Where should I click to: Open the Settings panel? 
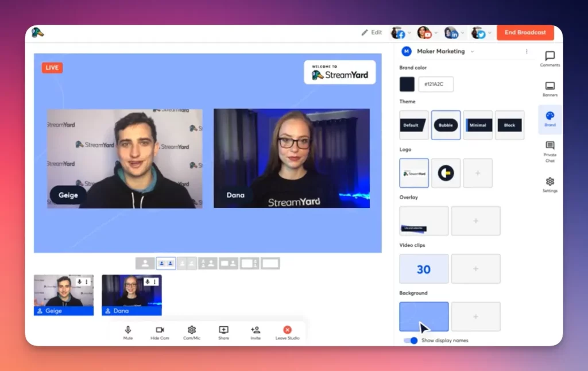(550, 184)
